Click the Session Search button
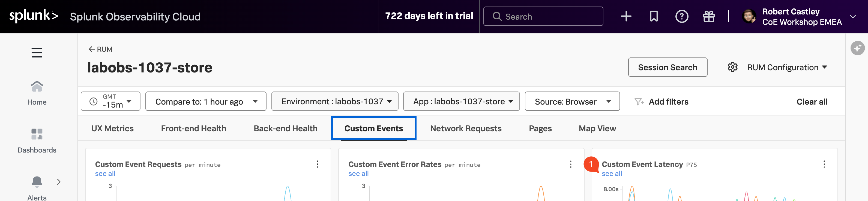This screenshot has width=868, height=201. (x=667, y=67)
